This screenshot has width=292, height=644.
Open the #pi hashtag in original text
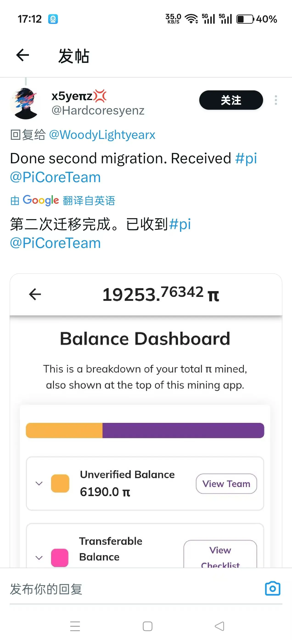246,158
